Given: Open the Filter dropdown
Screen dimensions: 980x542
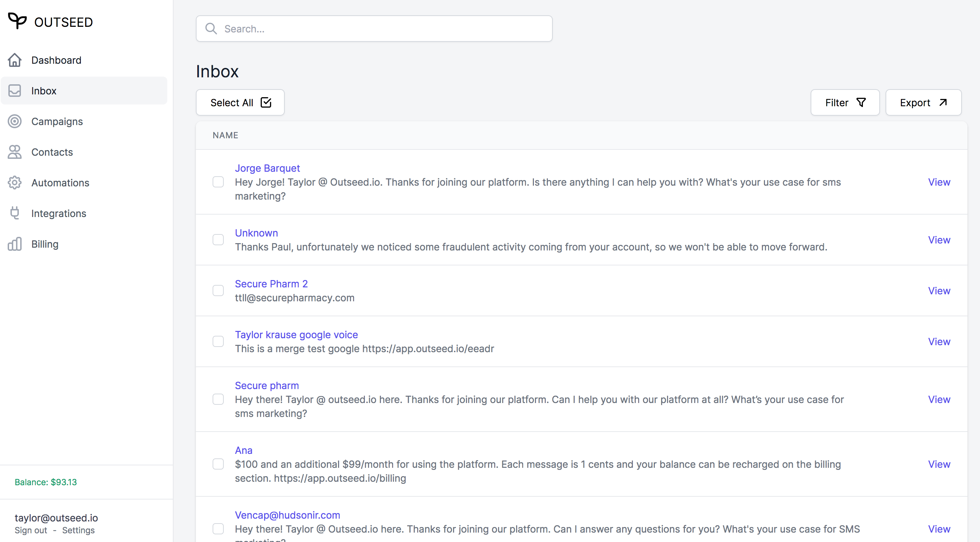Looking at the screenshot, I should point(844,103).
